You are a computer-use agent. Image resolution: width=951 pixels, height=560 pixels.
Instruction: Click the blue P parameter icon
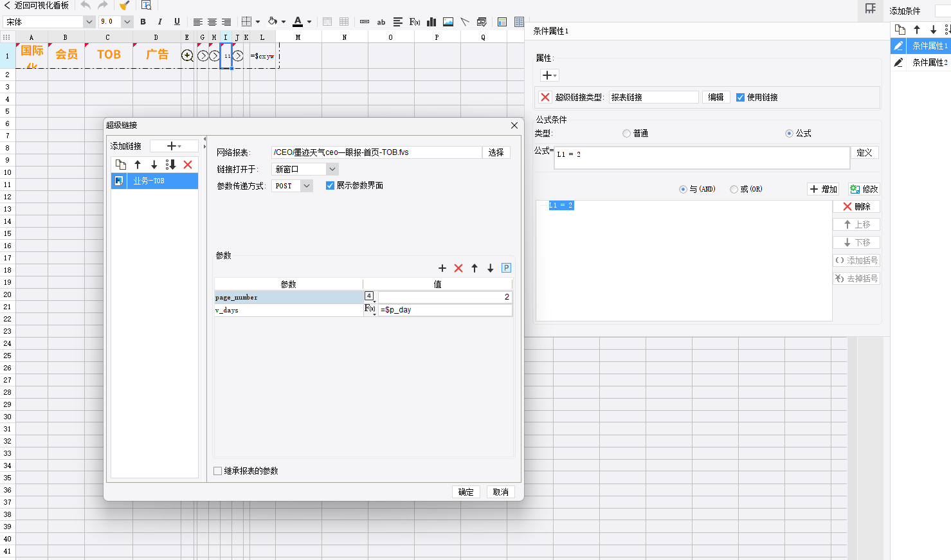click(x=506, y=268)
